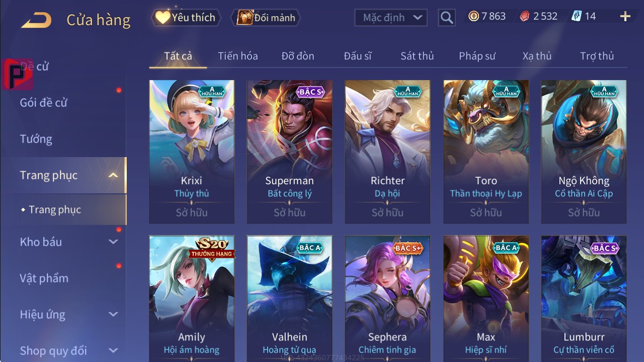Open Yêu thích favorites heart icon
The image size is (644, 362).
pyautogui.click(x=163, y=17)
